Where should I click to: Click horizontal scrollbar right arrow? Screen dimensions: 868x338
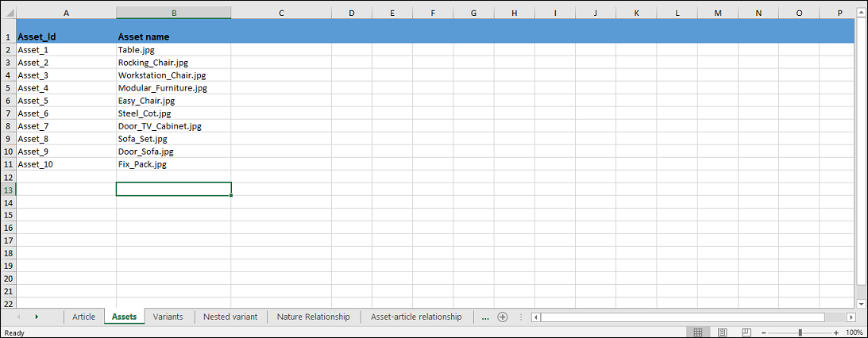[851, 317]
